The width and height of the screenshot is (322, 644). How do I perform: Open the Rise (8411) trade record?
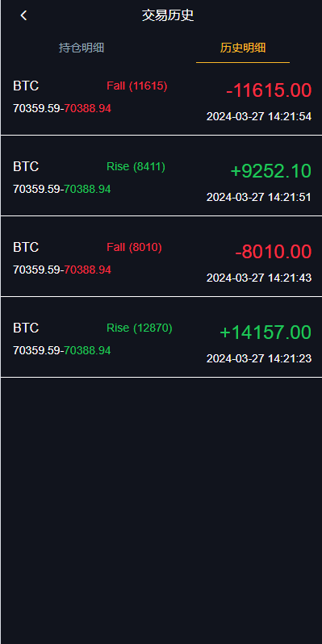pos(161,175)
